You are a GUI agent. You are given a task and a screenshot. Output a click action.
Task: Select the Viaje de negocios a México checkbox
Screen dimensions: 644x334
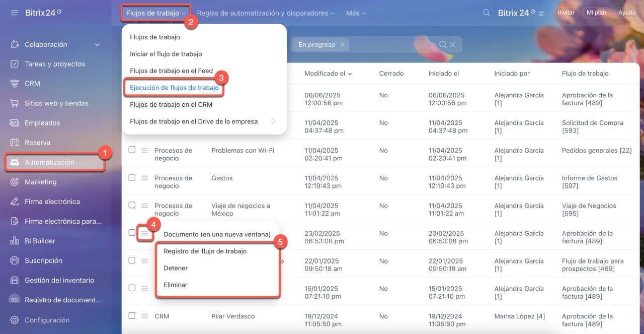132,205
